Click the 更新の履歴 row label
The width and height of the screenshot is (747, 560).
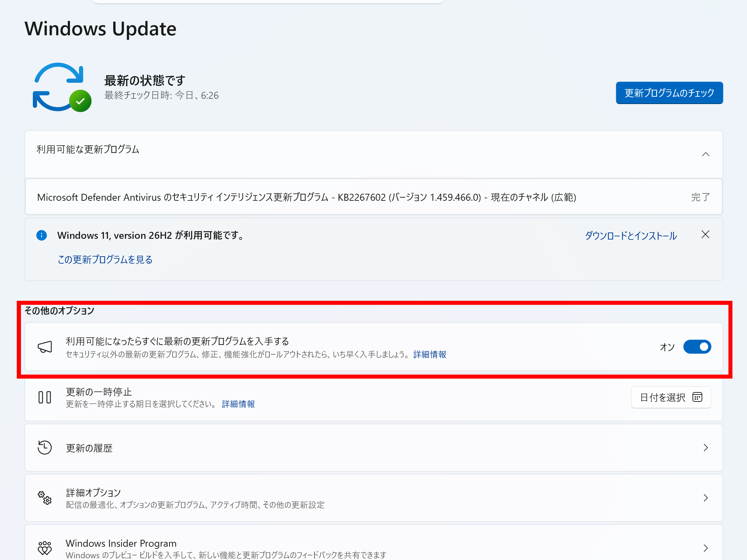pyautogui.click(x=89, y=448)
